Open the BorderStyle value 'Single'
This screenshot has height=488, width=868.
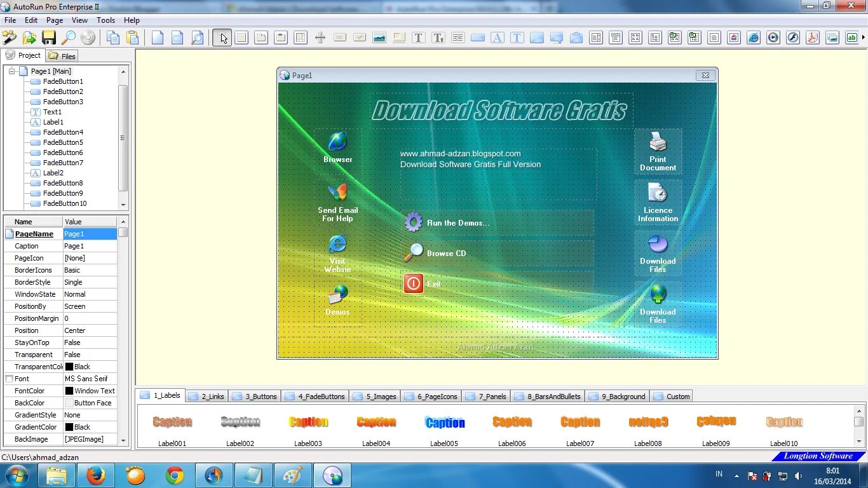point(90,282)
